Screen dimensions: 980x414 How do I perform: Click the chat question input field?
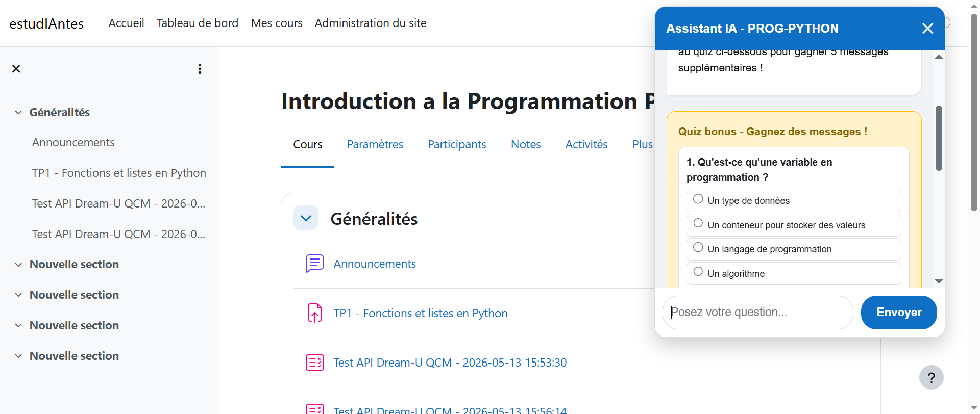click(758, 313)
